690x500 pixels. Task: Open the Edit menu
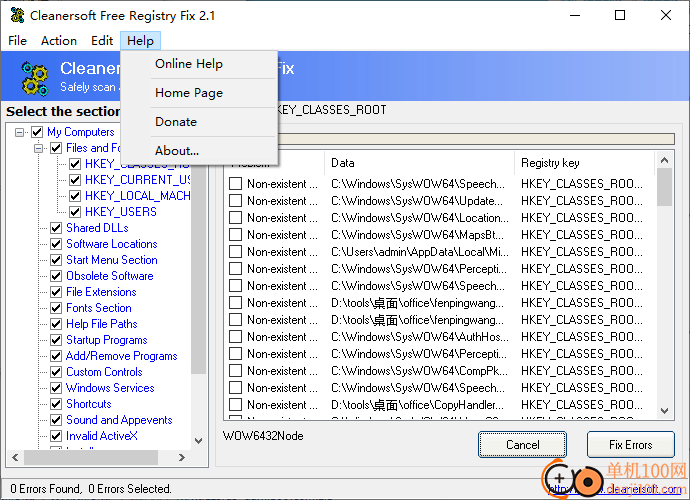[102, 41]
